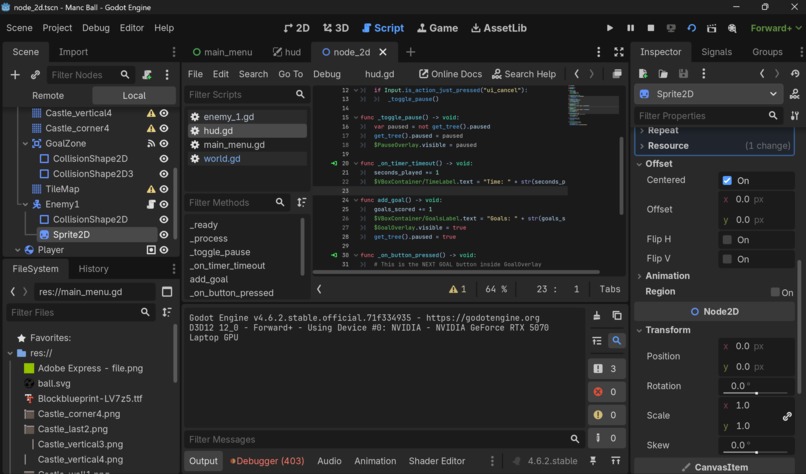This screenshot has height=474, width=806.
Task: Hide the GoalZone node
Action: pos(164,143)
